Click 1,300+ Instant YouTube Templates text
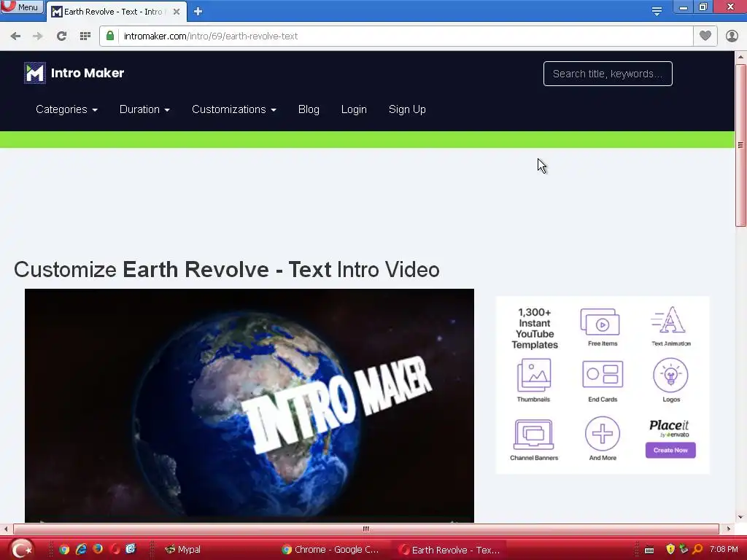Image resolution: width=747 pixels, height=560 pixels. coord(535,329)
